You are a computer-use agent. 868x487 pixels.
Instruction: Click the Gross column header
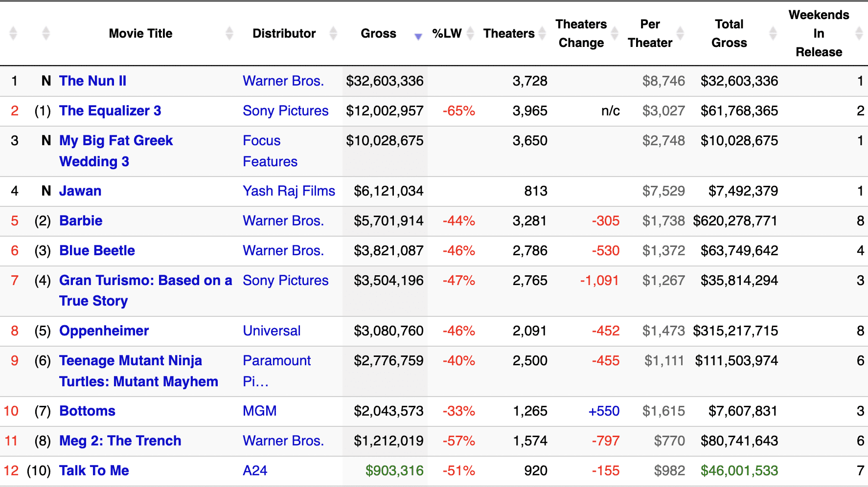378,33
